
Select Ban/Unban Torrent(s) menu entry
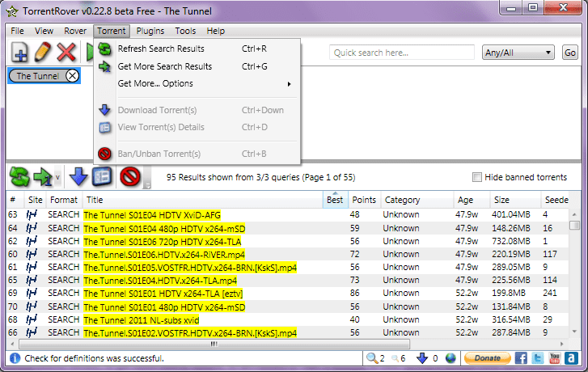197,154
